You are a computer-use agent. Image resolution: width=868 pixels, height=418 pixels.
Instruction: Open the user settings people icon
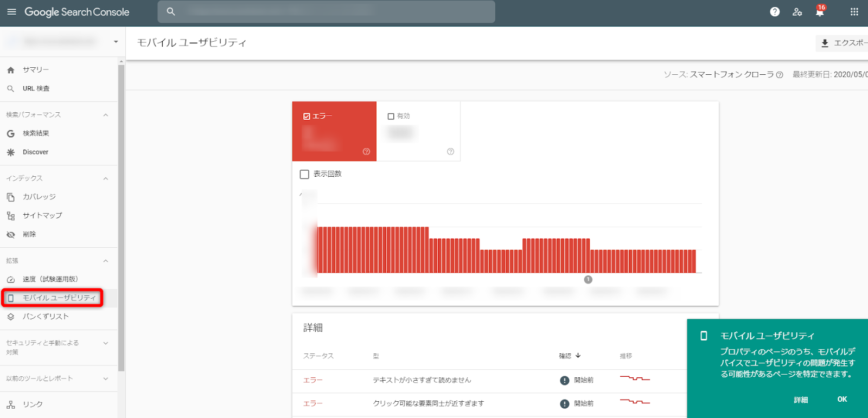tap(797, 12)
